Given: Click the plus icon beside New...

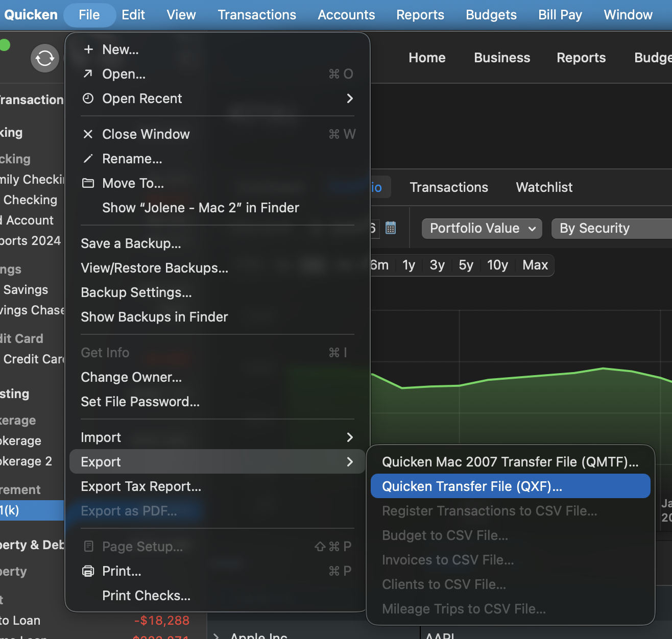Looking at the screenshot, I should coord(88,49).
